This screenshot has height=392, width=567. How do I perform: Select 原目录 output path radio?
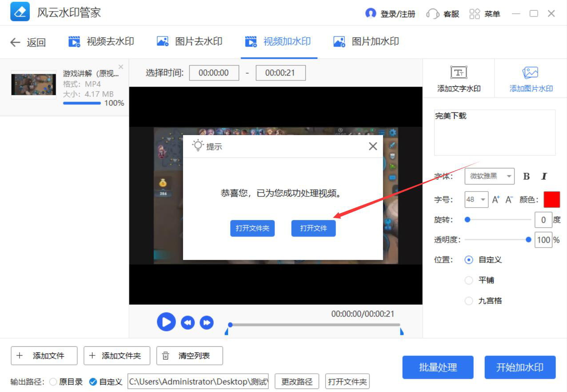pyautogui.click(x=53, y=382)
